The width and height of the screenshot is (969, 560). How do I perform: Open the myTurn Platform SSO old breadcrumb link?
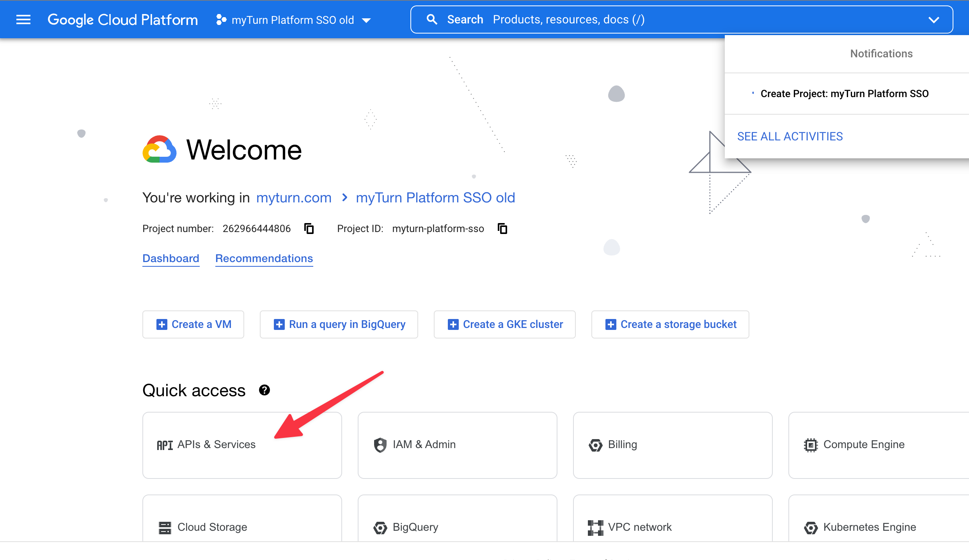435,198
